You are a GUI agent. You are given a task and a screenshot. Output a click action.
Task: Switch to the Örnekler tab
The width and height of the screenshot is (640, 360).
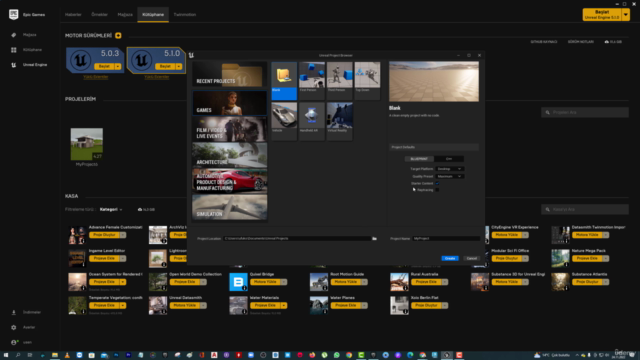(x=99, y=15)
